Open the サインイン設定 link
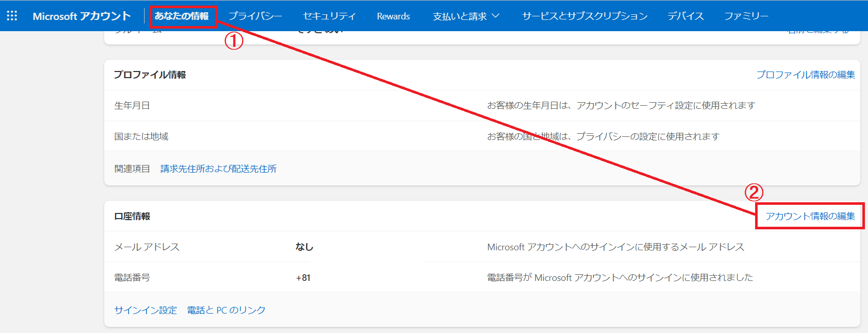The image size is (868, 333). pyautogui.click(x=146, y=310)
